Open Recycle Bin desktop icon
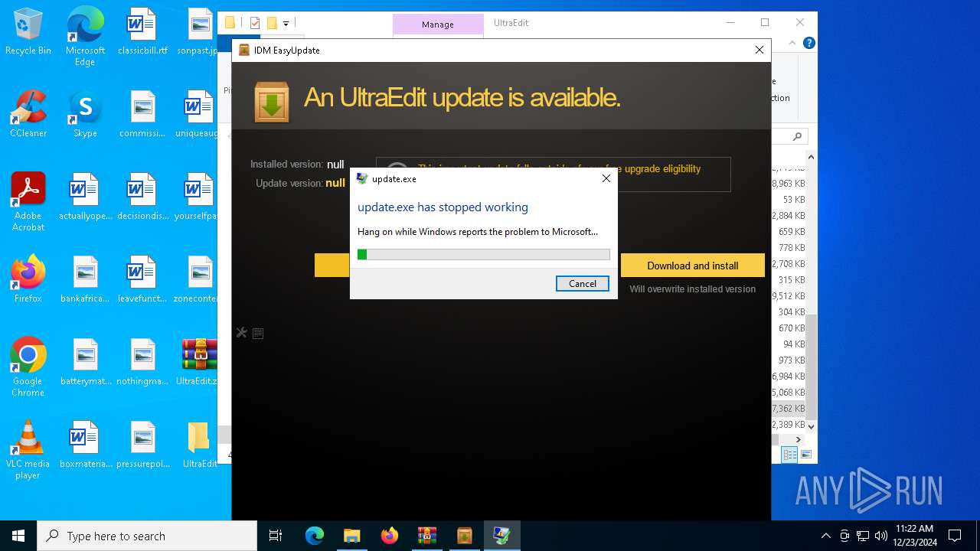 tap(28, 32)
